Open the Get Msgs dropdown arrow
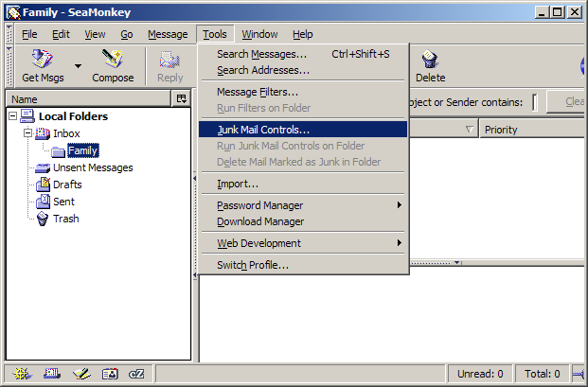Image resolution: width=588 pixels, height=387 pixels. tap(78, 66)
